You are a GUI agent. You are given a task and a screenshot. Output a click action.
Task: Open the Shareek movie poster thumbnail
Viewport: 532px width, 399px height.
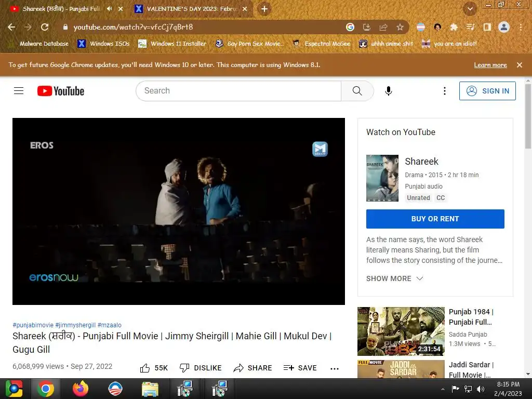(382, 178)
